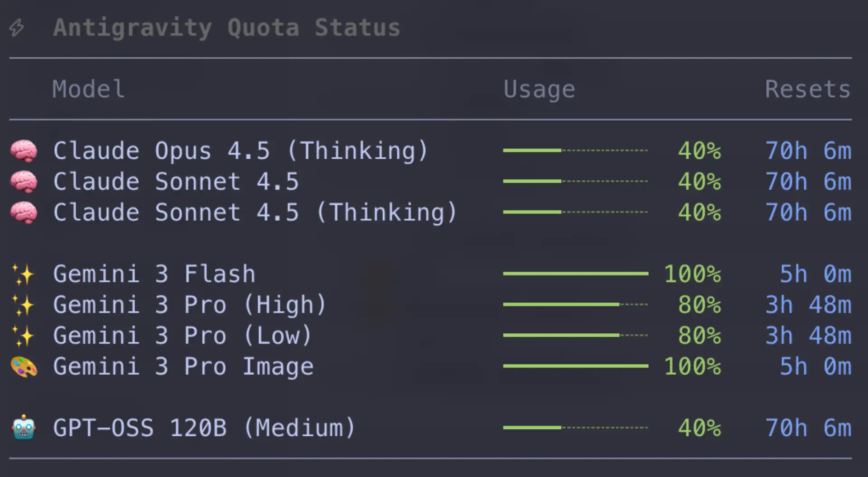868x477 pixels.
Task: Select the Gemini 3 Pro (High) model name
Action: [189, 305]
